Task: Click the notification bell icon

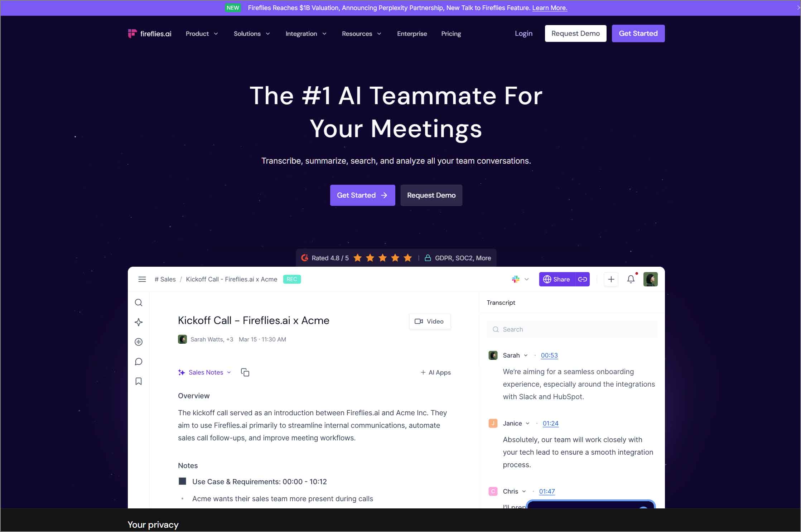Action: click(631, 279)
